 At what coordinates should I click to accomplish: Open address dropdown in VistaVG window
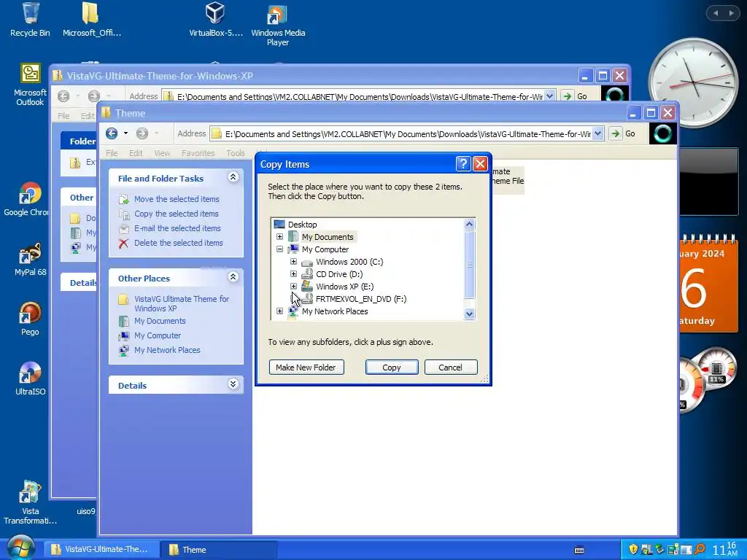tap(550, 96)
